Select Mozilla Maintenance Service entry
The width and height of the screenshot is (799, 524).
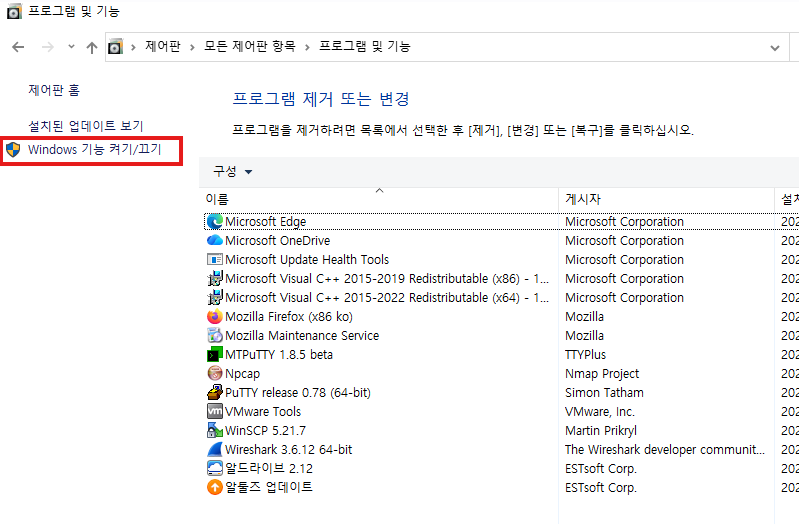[x=302, y=335]
